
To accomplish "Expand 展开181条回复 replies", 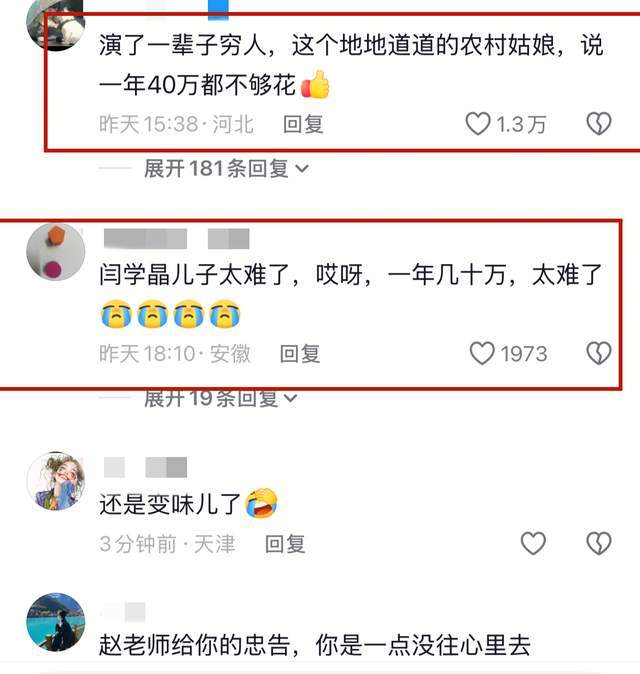I will 226,168.
